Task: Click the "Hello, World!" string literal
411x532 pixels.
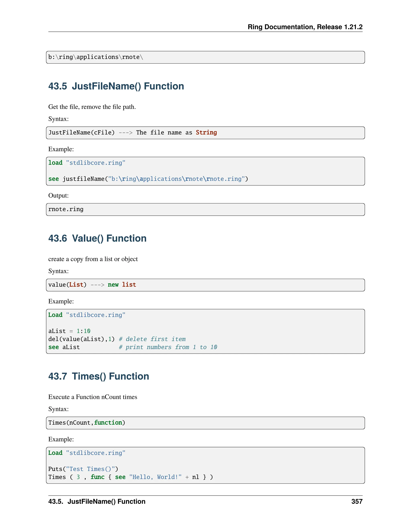Action: click(155, 477)
